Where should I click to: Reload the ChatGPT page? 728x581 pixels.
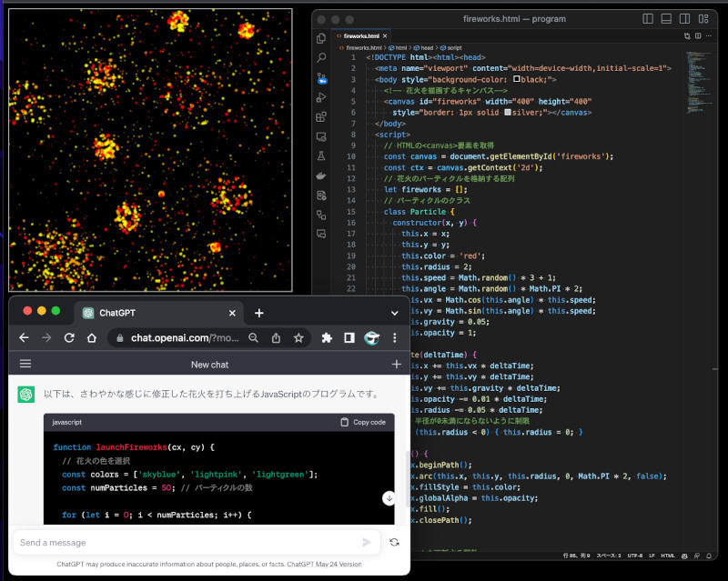point(68,337)
